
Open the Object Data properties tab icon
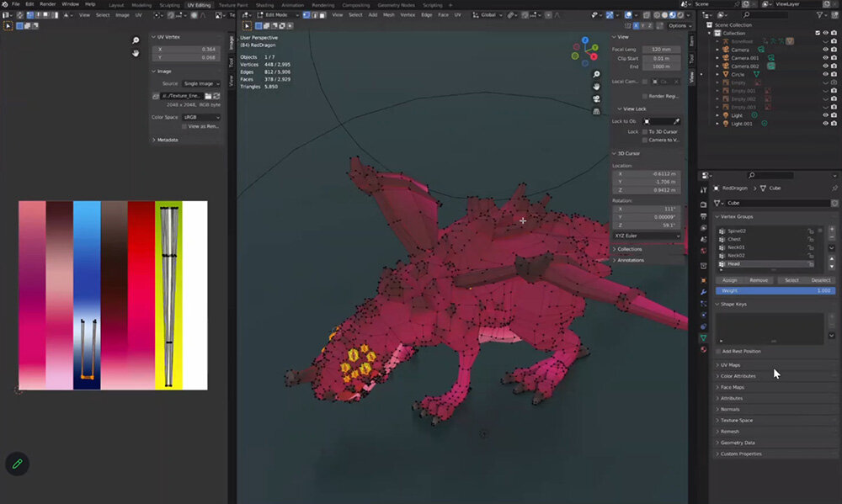[x=704, y=337]
